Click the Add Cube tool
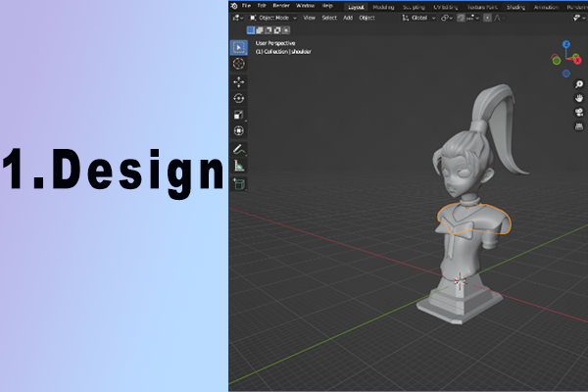Screen dimensions: 588x392 [239, 183]
